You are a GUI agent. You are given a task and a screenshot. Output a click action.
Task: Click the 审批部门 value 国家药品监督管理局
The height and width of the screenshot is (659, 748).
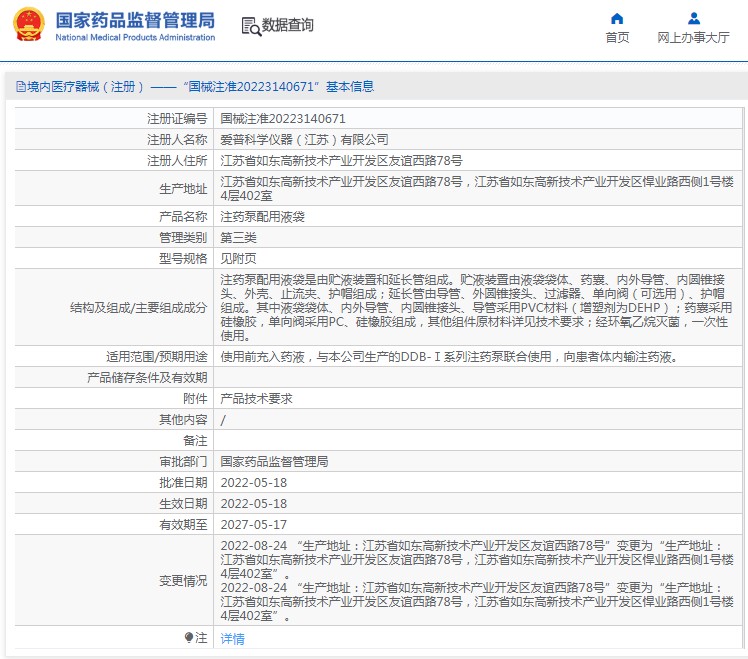(x=274, y=461)
